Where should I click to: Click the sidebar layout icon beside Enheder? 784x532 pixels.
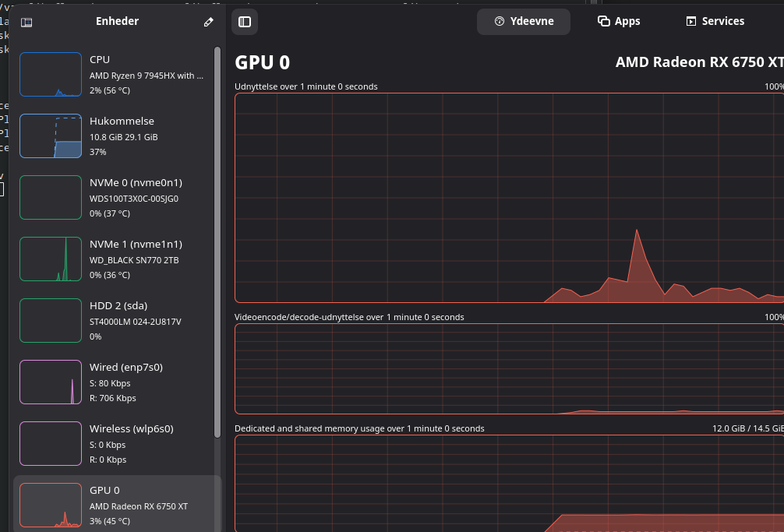26,23
